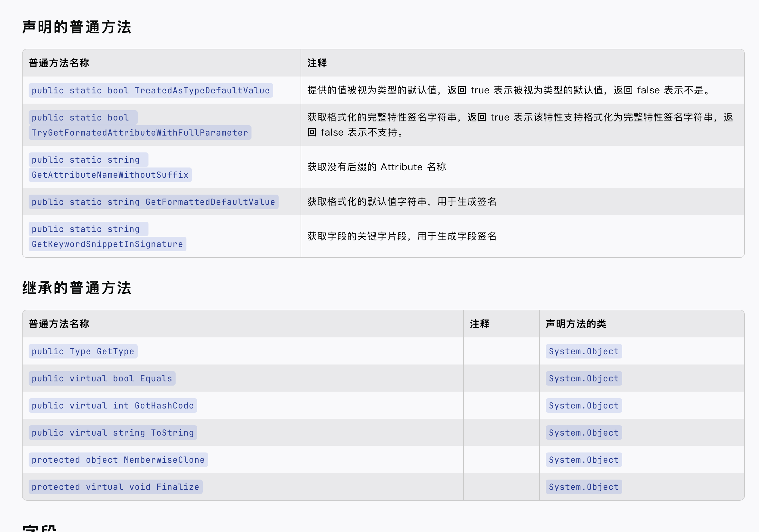Screen dimensions: 759x532
Task: Click the public virtual bool Equals entry
Action: point(102,378)
